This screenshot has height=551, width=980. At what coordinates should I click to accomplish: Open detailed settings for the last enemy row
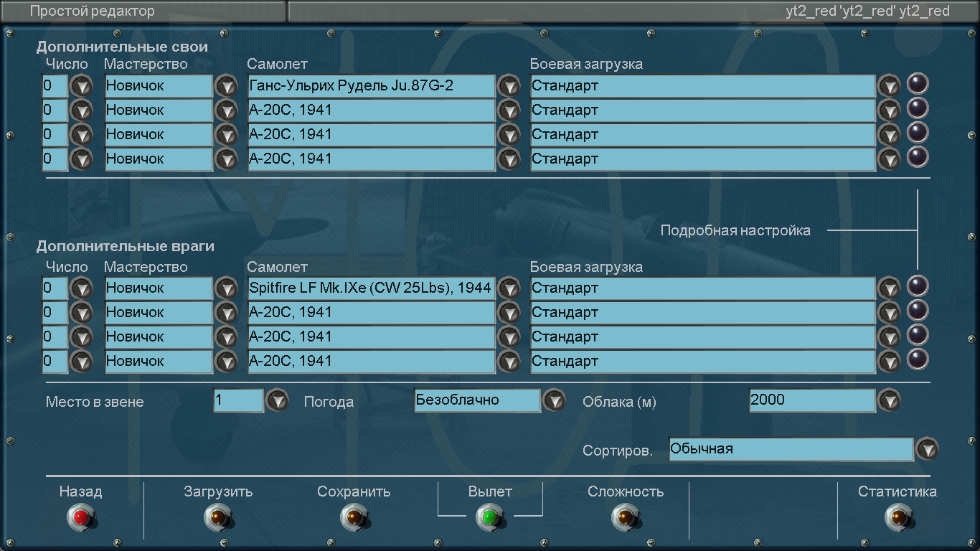pos(918,359)
